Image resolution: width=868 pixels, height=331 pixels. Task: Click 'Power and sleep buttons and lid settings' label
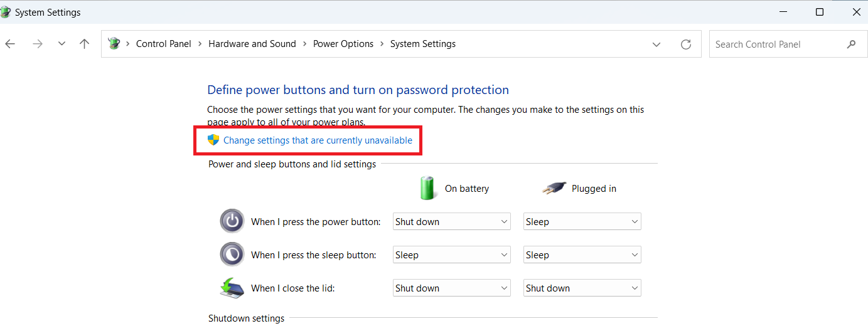coord(292,164)
